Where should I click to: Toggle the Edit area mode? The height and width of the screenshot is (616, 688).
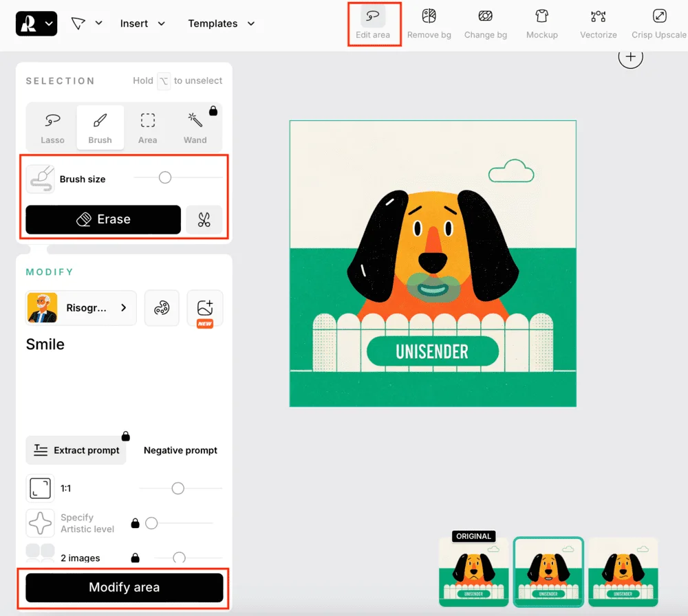tap(373, 23)
